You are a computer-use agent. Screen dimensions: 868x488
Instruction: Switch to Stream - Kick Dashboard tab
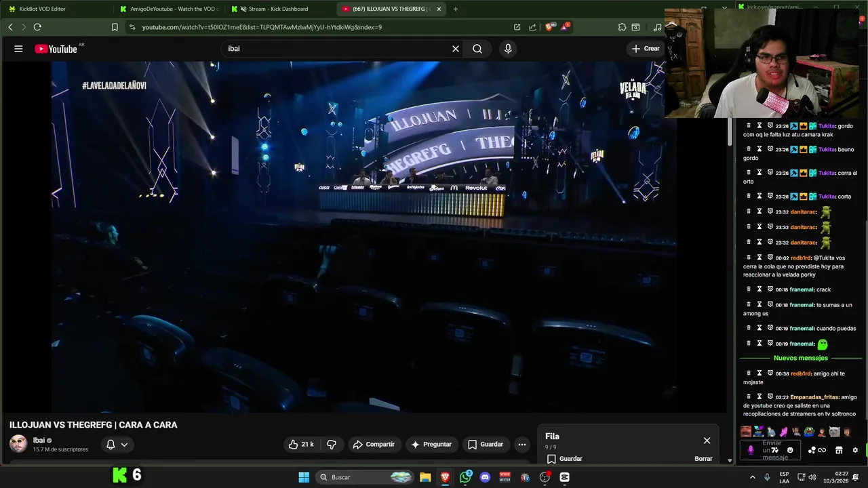pyautogui.click(x=279, y=9)
